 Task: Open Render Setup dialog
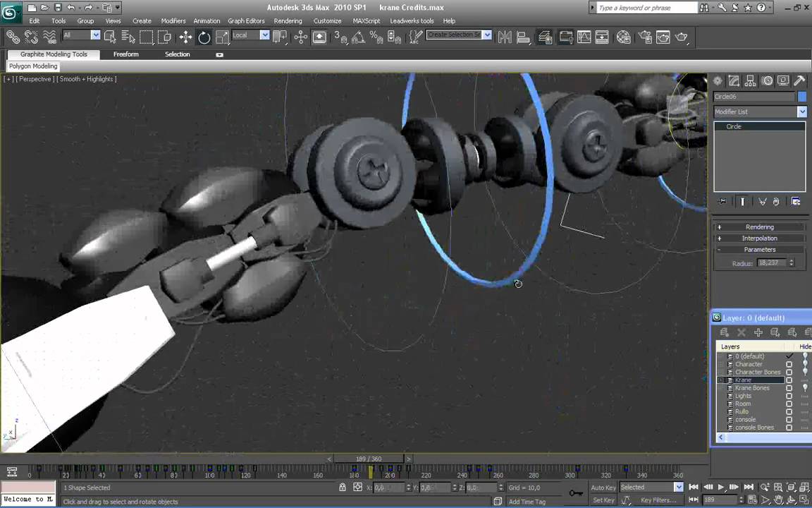[645, 37]
